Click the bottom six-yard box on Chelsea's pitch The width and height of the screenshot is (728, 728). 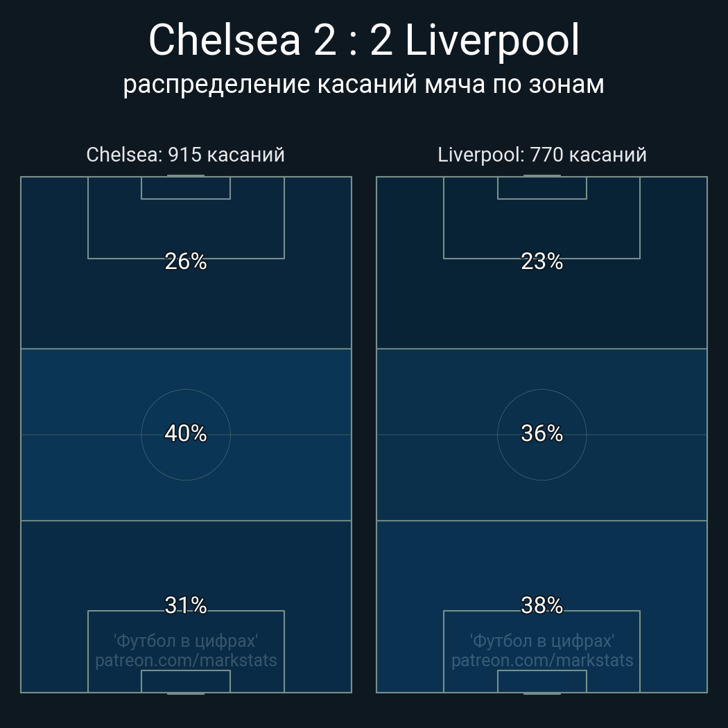pos(186,681)
